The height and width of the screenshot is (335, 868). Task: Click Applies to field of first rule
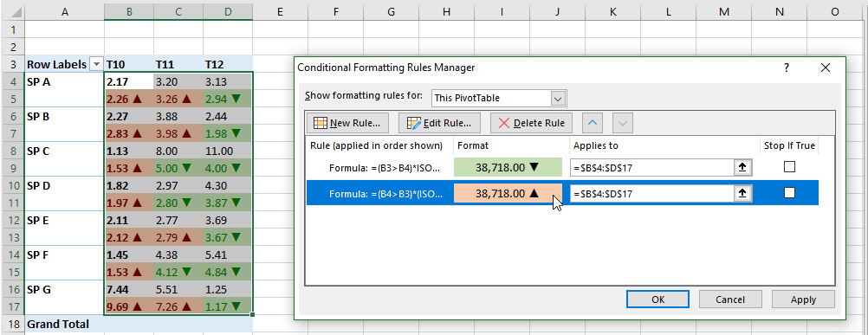(x=652, y=167)
